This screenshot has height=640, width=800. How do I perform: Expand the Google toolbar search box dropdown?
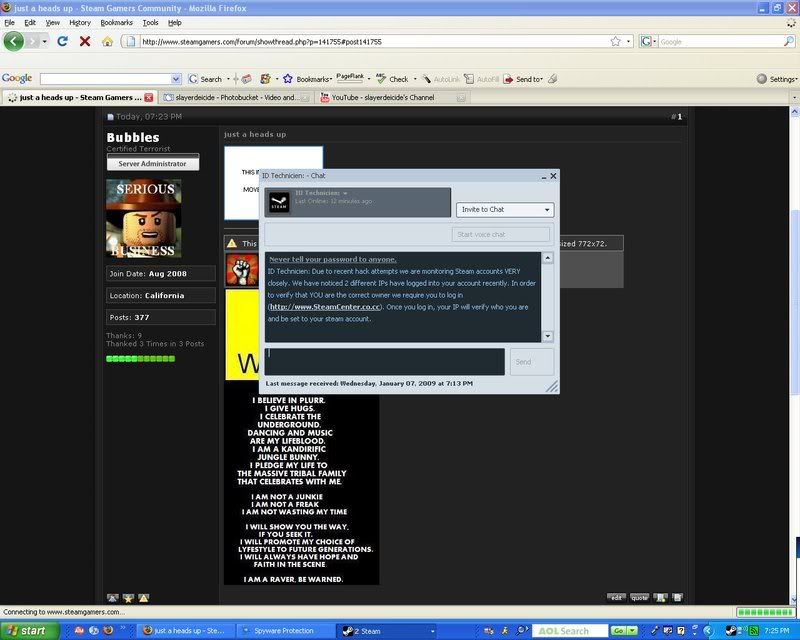coord(176,79)
